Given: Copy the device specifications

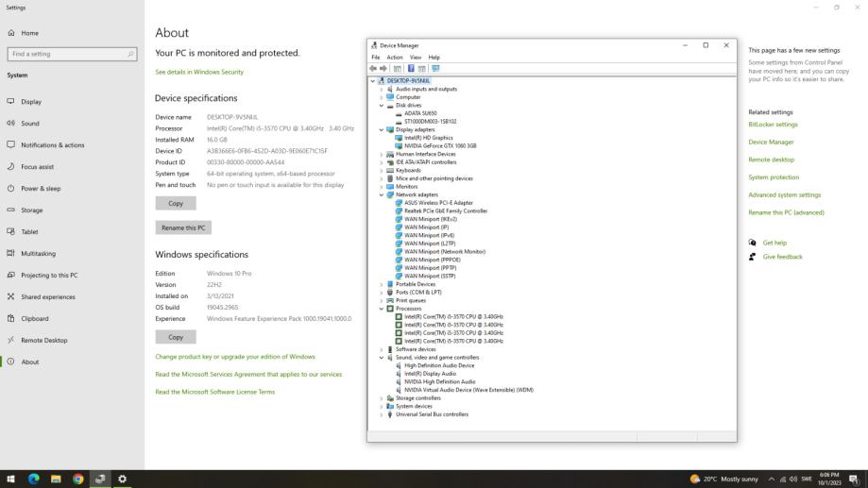Looking at the screenshot, I should click(x=176, y=203).
